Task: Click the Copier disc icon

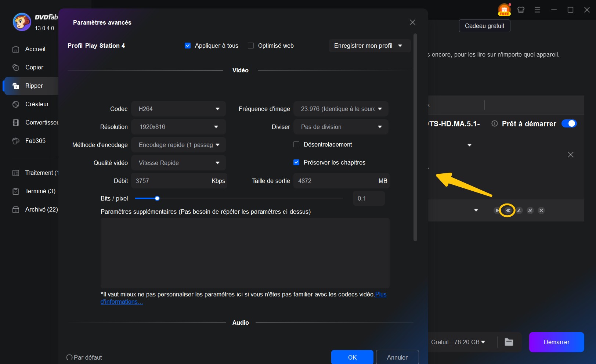Action: coord(16,67)
